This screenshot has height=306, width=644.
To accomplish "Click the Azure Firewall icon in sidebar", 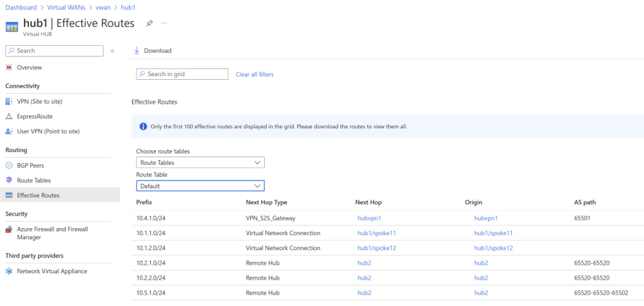I will (9, 229).
